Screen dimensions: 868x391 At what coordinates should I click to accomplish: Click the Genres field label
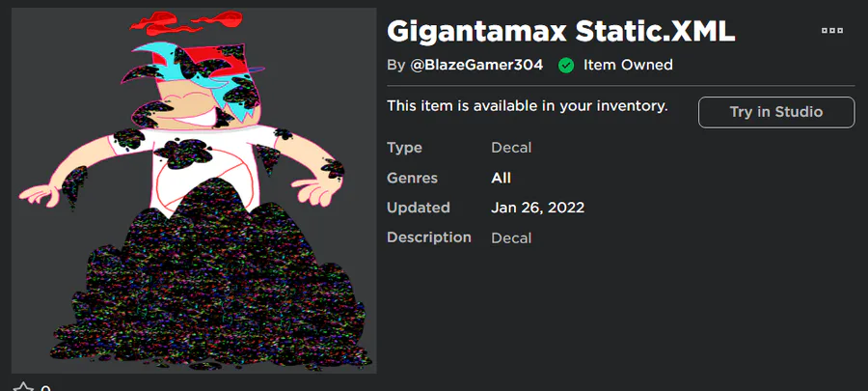(413, 178)
